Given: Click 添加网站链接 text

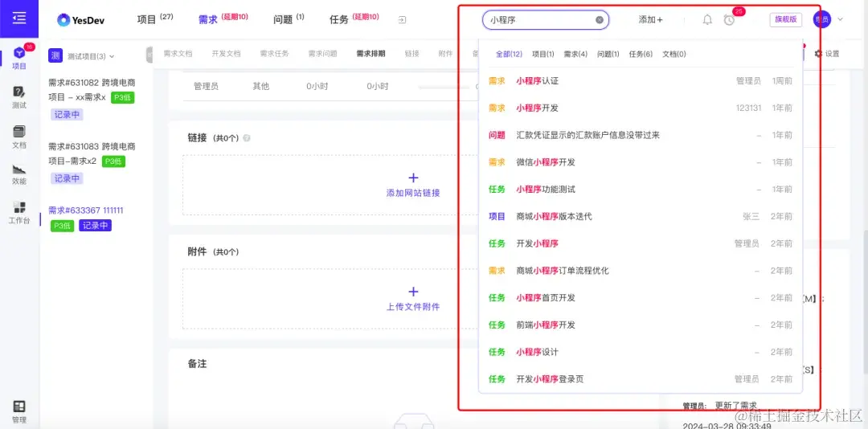Looking at the screenshot, I should [x=413, y=193].
